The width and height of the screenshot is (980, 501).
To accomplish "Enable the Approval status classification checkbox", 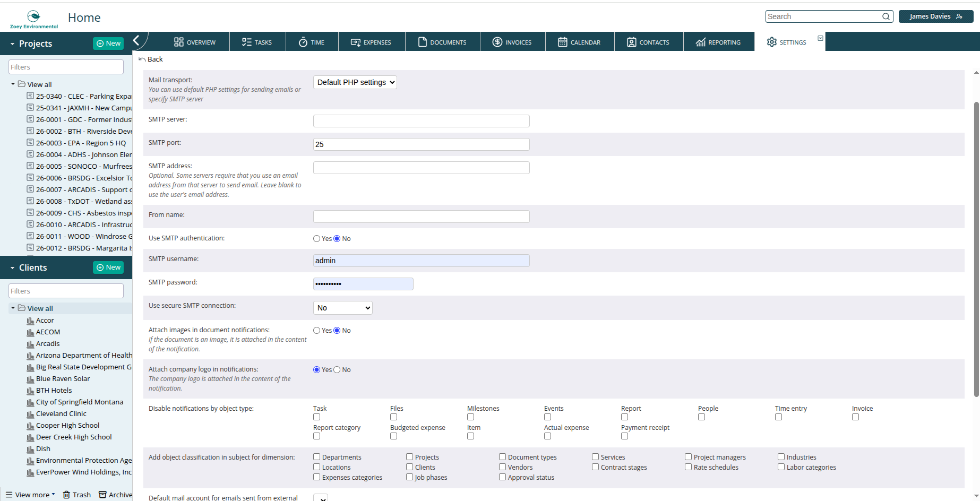I will (503, 477).
